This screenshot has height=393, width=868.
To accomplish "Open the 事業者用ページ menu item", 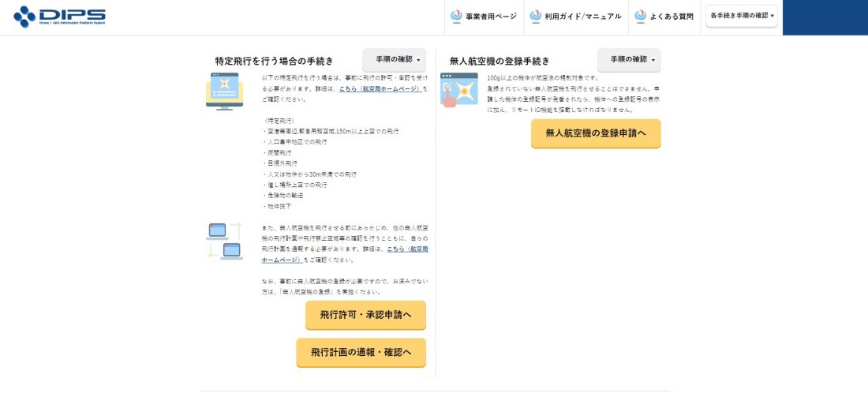I will 484,17.
